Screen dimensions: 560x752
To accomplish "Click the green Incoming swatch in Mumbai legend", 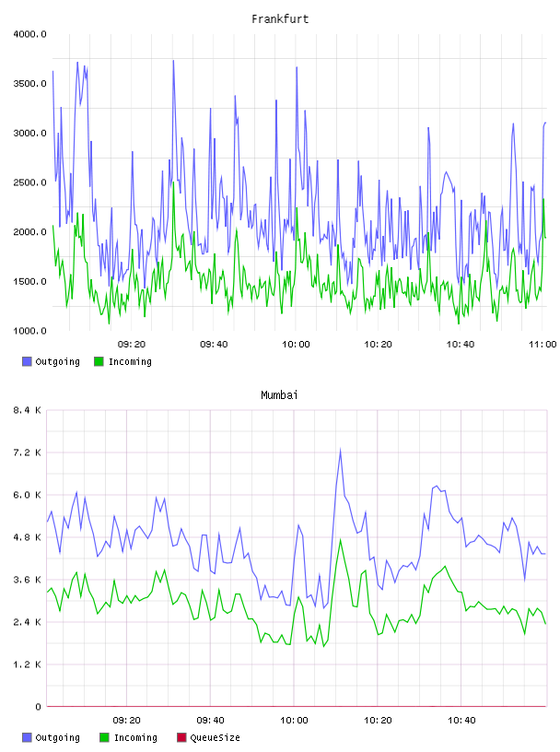I will pos(104,737).
